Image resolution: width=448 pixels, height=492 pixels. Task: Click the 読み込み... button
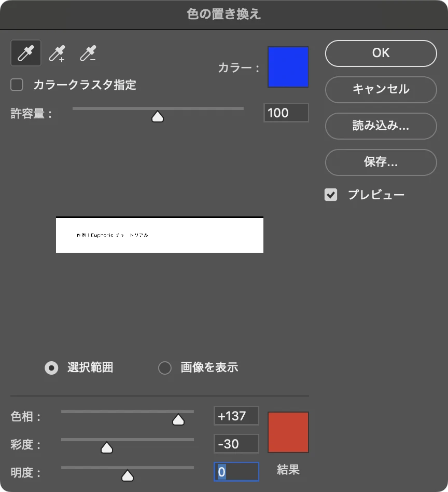click(x=381, y=126)
